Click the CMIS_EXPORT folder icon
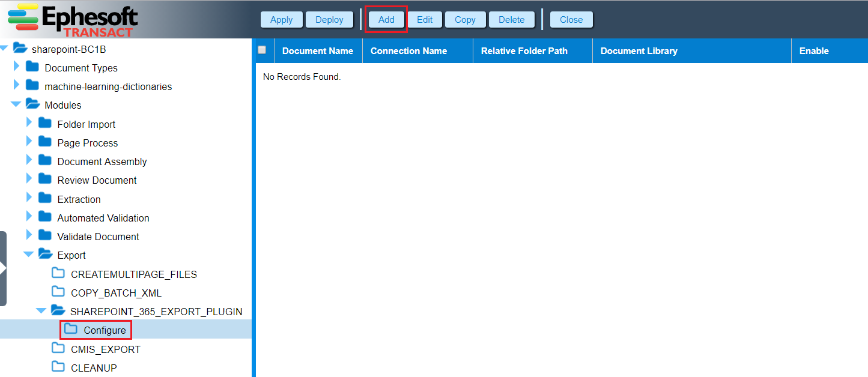Image resolution: width=868 pixels, height=377 pixels. [x=58, y=348]
